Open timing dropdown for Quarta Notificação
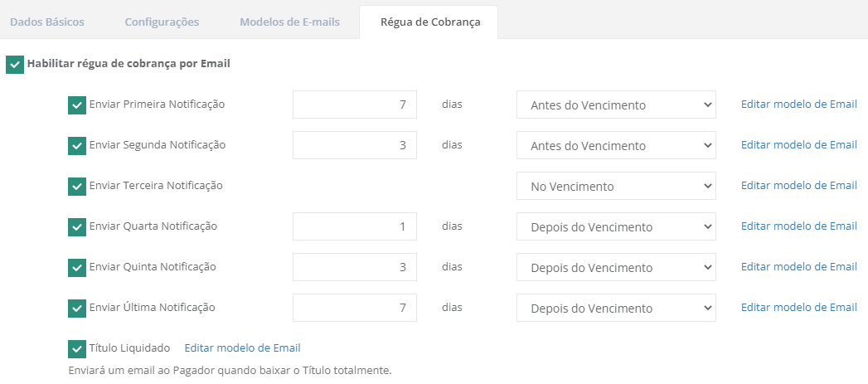The height and width of the screenshot is (384, 868). tap(615, 227)
